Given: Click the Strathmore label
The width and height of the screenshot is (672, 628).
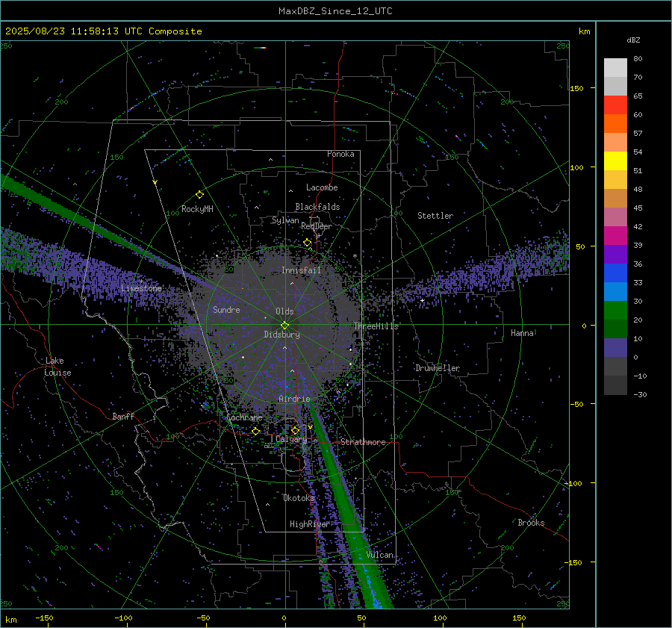Looking at the screenshot, I should pyautogui.click(x=364, y=442).
